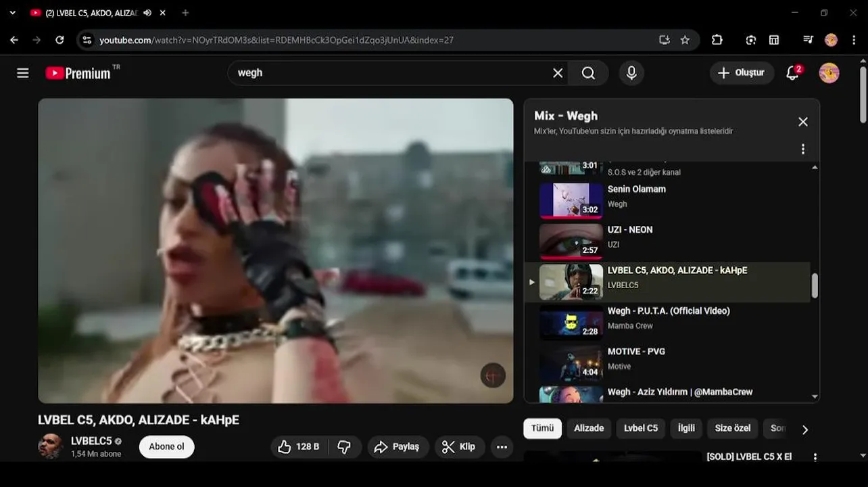Open new browser tab
The width and height of the screenshot is (868, 487).
point(185,13)
